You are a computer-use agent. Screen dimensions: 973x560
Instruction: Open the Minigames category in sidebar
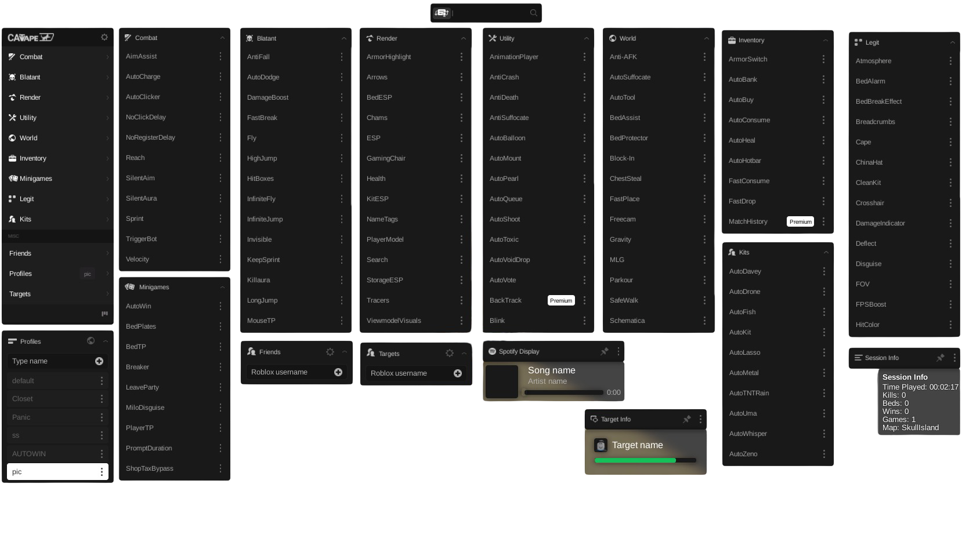coord(36,179)
